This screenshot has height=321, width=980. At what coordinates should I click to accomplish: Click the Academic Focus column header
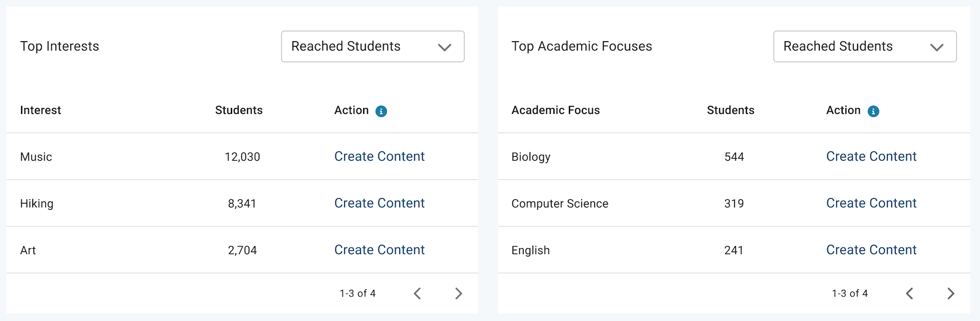pos(556,110)
